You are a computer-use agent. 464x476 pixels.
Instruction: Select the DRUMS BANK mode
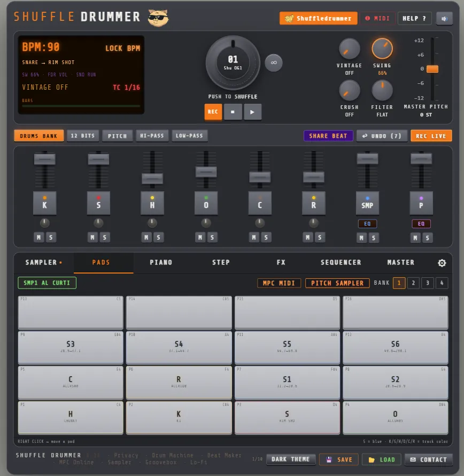point(38,136)
